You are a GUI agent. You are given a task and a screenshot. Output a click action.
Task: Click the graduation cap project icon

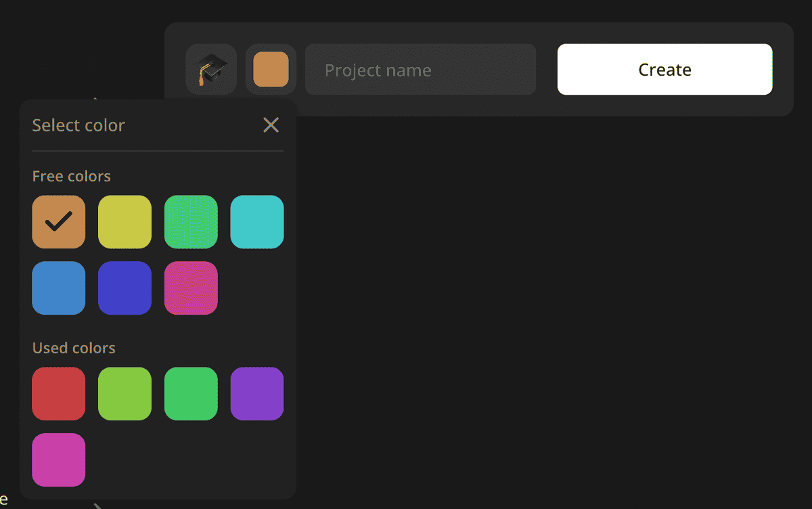210,69
